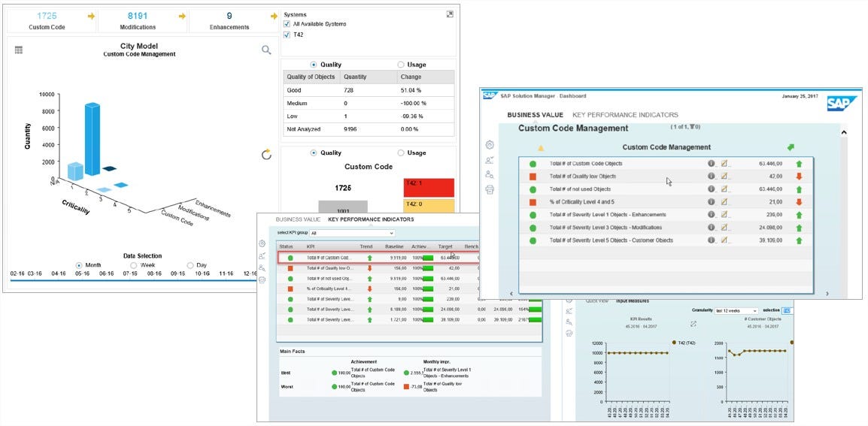Edit Total # of Custom Code Objects row
868x426 pixels.
(724, 164)
